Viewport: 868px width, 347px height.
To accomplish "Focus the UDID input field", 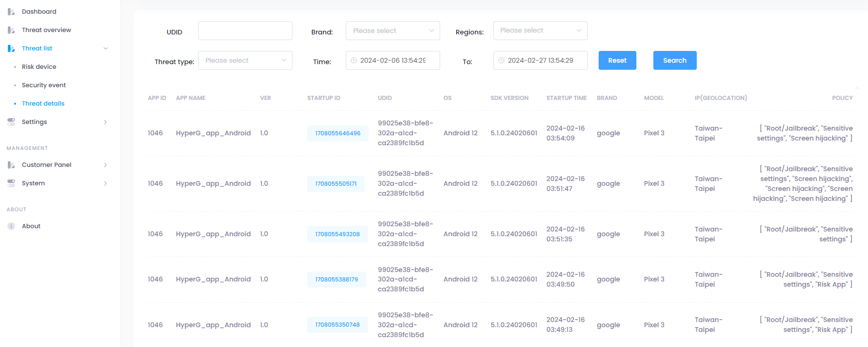I will pyautogui.click(x=245, y=31).
